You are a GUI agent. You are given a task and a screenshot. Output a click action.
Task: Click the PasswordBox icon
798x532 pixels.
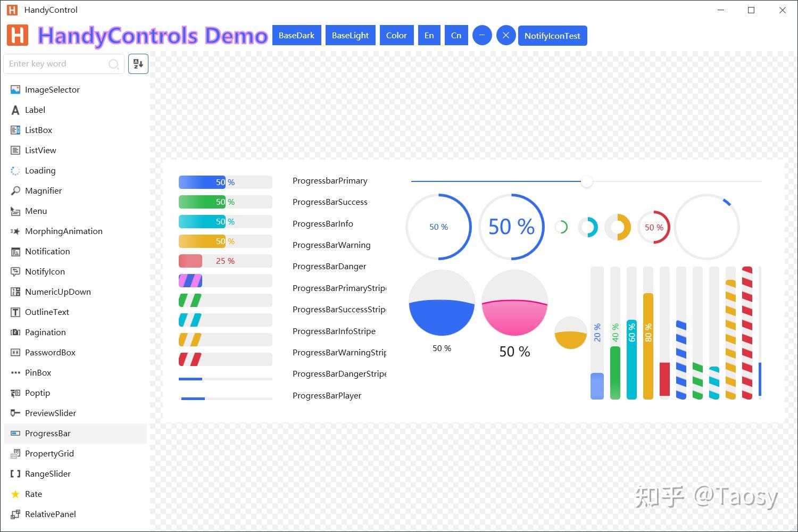15,352
